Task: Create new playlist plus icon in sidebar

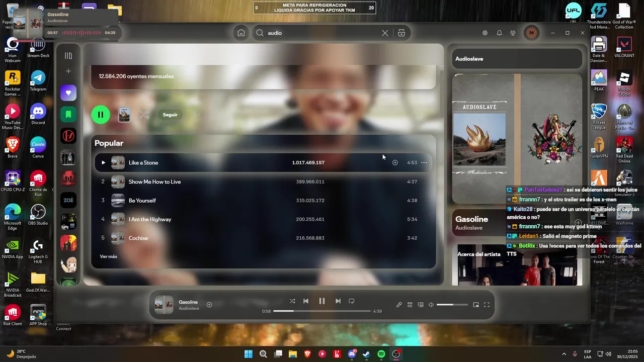Action: pos(68,71)
